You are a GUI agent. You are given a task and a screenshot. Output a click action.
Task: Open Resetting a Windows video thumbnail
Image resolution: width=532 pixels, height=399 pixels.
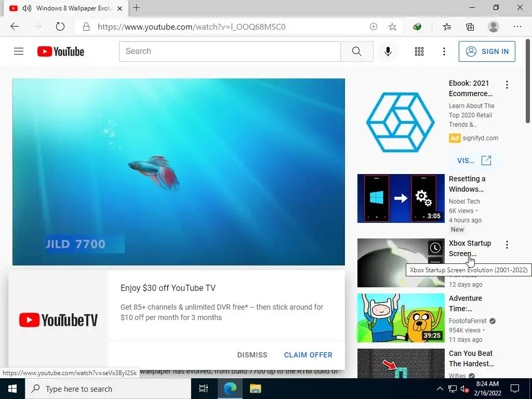(x=401, y=198)
